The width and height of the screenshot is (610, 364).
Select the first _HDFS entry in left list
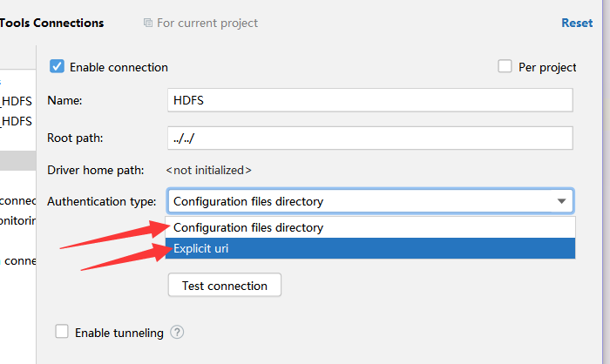click(x=17, y=100)
